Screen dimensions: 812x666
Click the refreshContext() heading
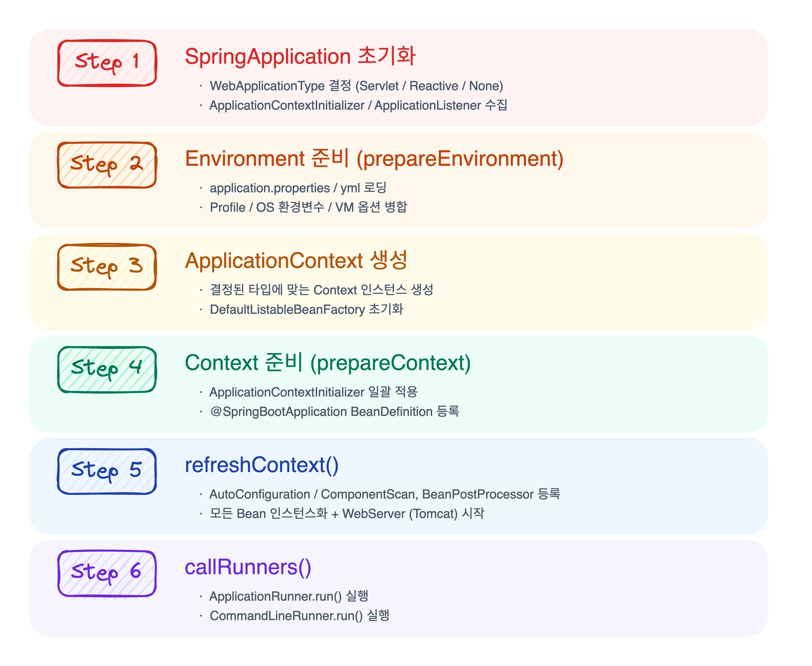(262, 465)
